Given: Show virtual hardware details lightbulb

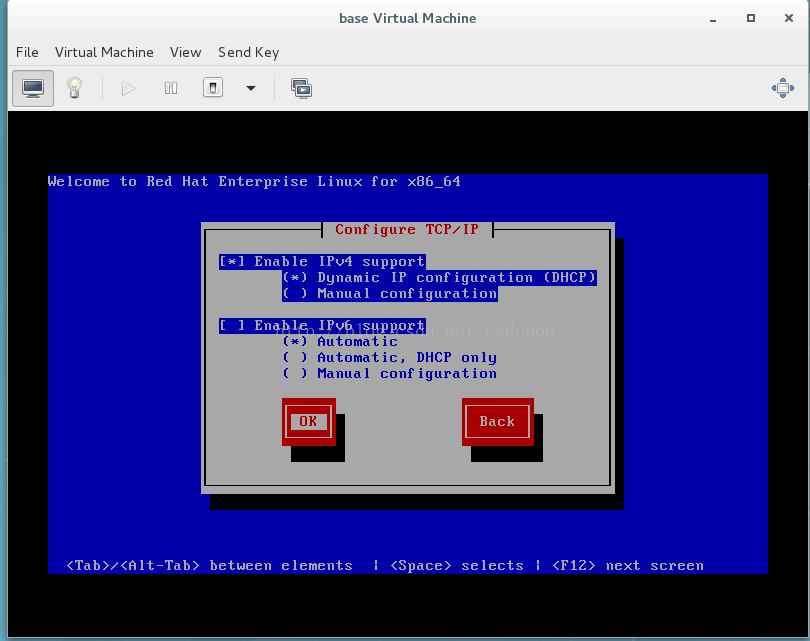Looking at the screenshot, I should pyautogui.click(x=74, y=88).
